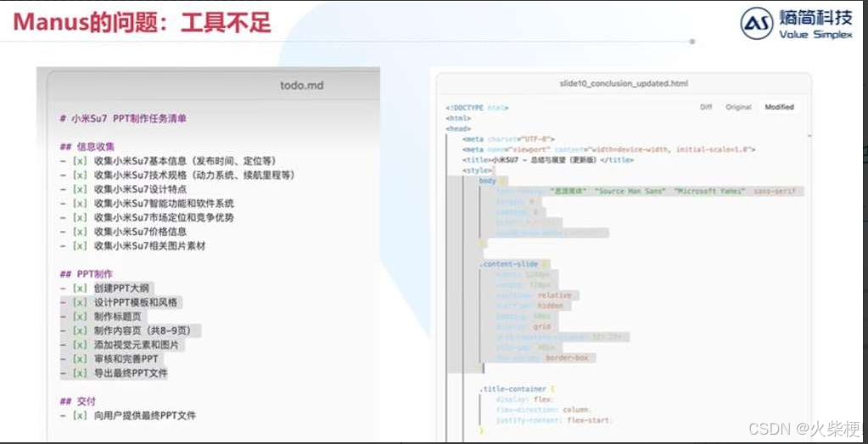The width and height of the screenshot is (868, 444).
Task: Click the row 收集小米Su7技术规格
Action: [x=177, y=175]
